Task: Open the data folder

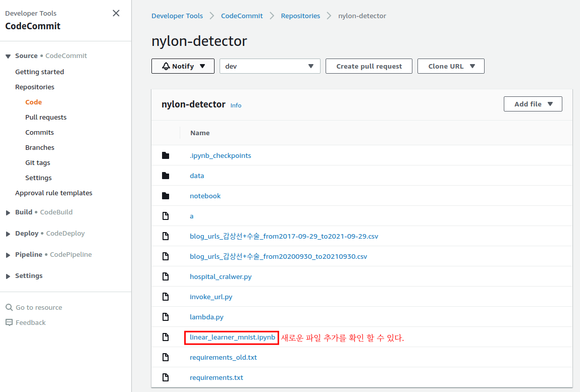Action: point(197,176)
